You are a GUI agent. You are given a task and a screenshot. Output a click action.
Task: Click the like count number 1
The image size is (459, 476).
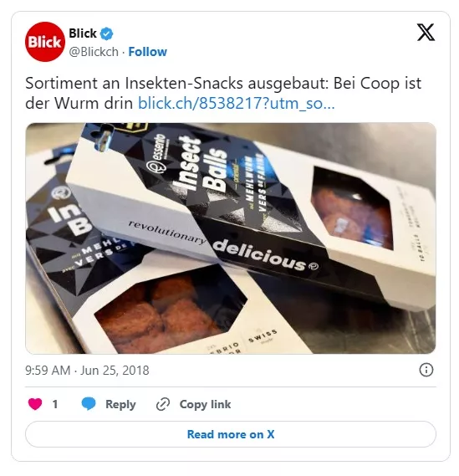pos(55,404)
